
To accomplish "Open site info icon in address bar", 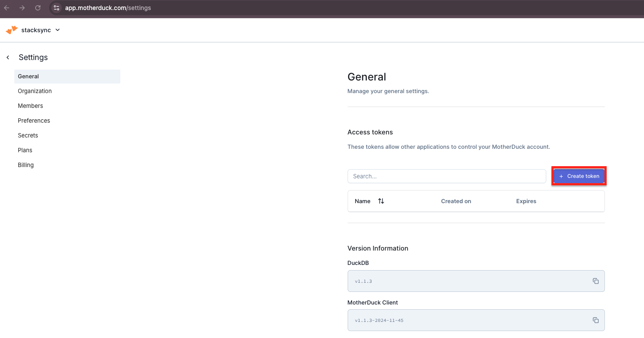I will coord(56,8).
